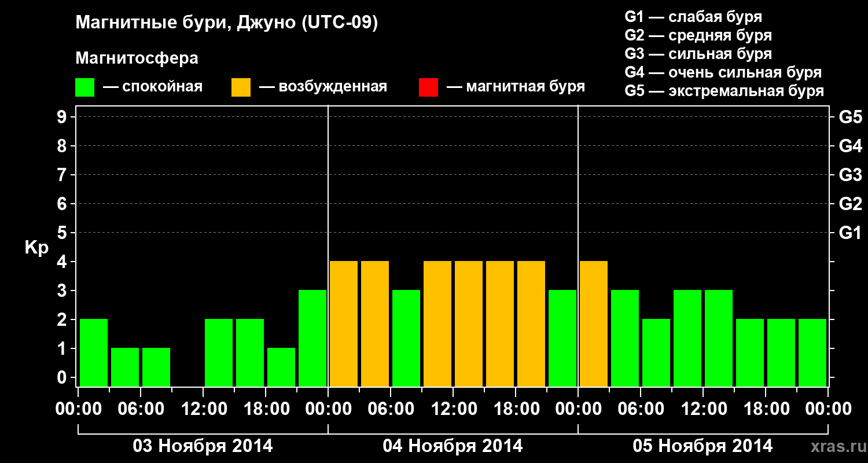Click the orange 'возбужденная' legend swatch
This screenshot has width=868, height=463.
tap(241, 87)
